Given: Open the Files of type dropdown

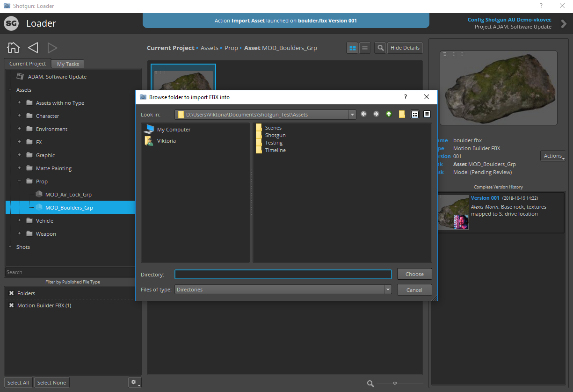Looking at the screenshot, I should tap(387, 290).
